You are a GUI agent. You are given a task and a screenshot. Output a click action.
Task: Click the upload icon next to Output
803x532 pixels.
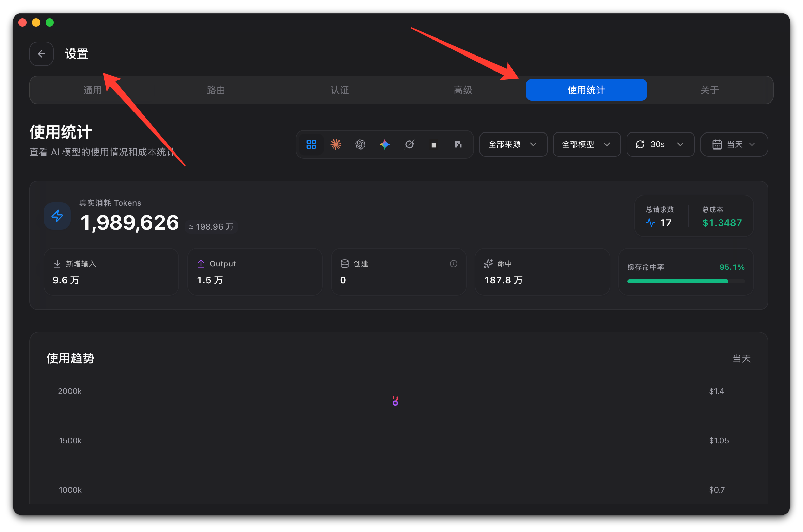[201, 264]
